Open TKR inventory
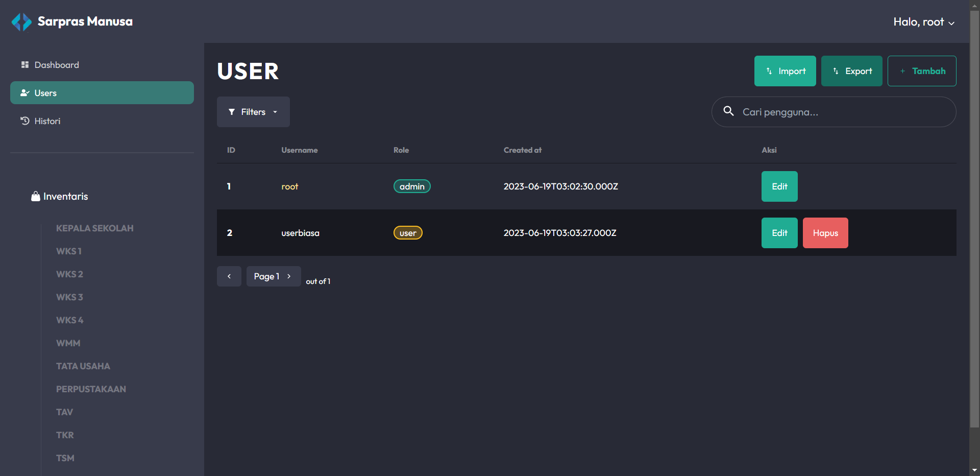 point(65,435)
